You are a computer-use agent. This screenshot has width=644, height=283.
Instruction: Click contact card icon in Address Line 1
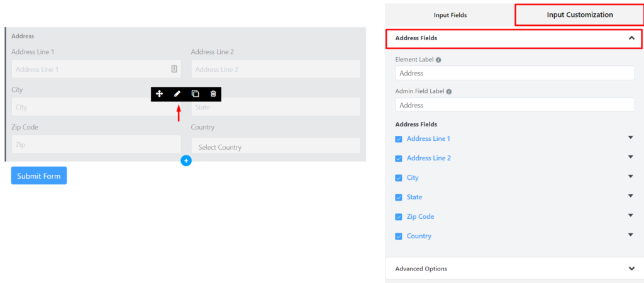174,69
